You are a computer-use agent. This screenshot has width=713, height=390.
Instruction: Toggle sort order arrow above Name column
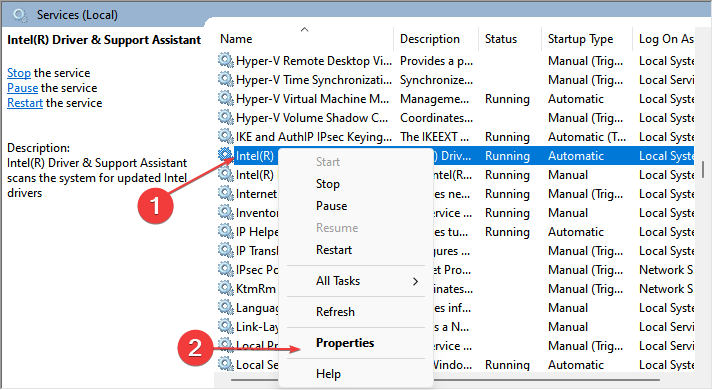pyautogui.click(x=305, y=30)
